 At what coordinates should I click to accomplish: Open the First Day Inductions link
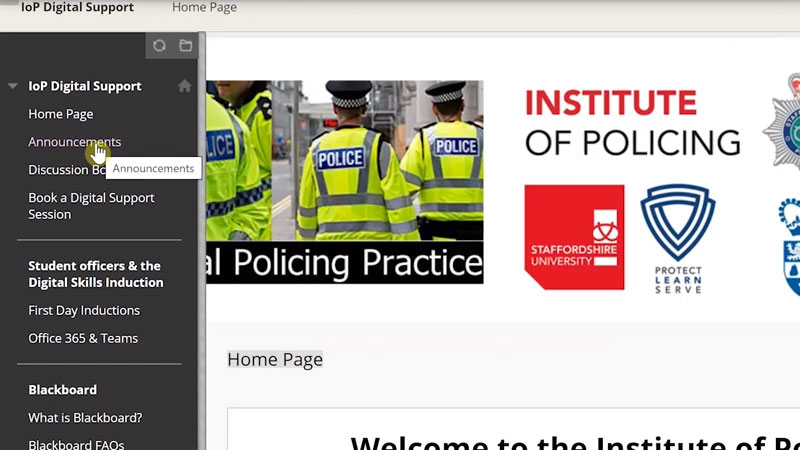84,310
